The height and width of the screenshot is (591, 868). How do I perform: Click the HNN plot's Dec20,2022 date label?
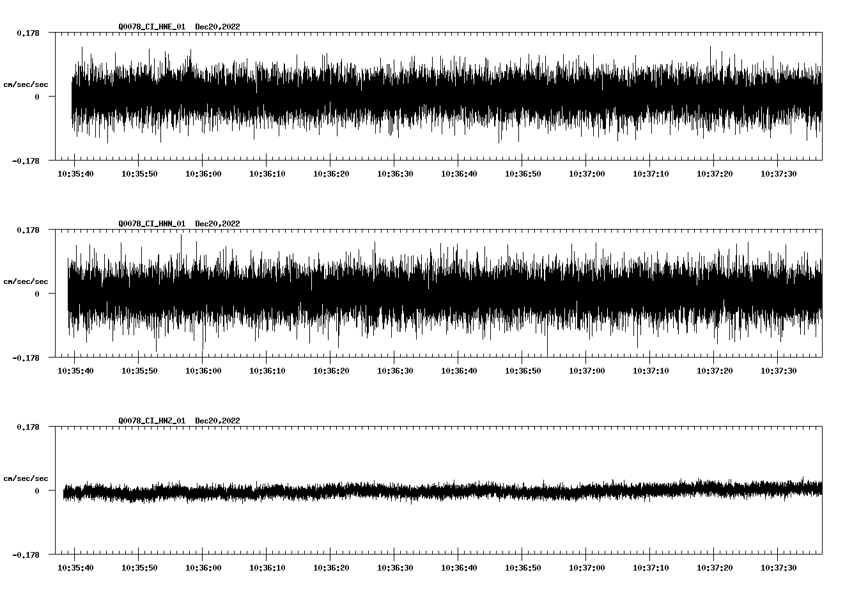coord(217,224)
